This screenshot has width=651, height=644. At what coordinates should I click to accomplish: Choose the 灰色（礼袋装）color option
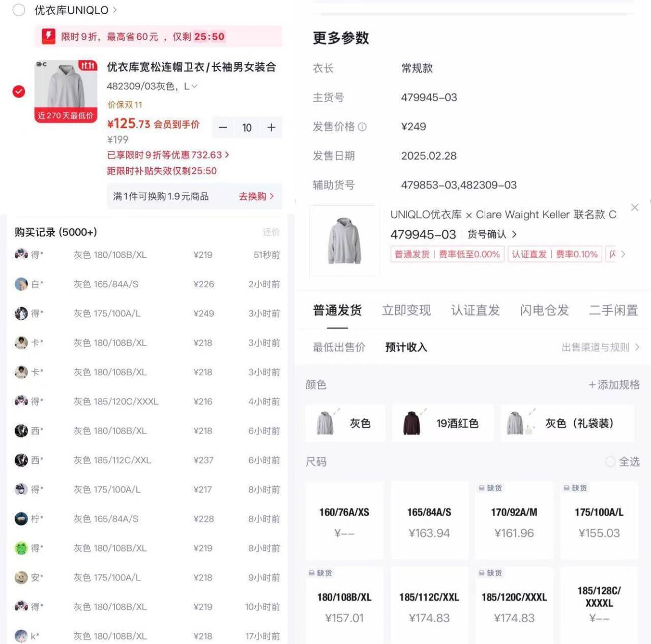[x=568, y=423]
